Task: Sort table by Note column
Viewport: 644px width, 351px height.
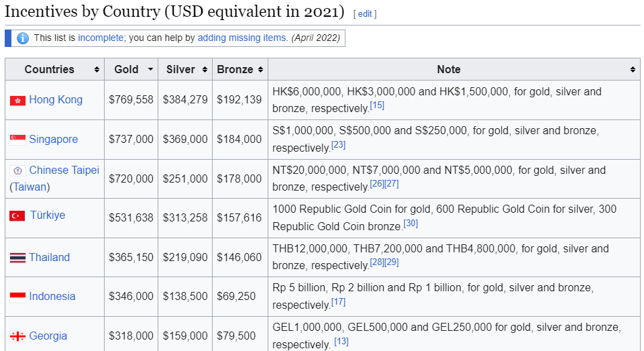Action: click(633, 70)
